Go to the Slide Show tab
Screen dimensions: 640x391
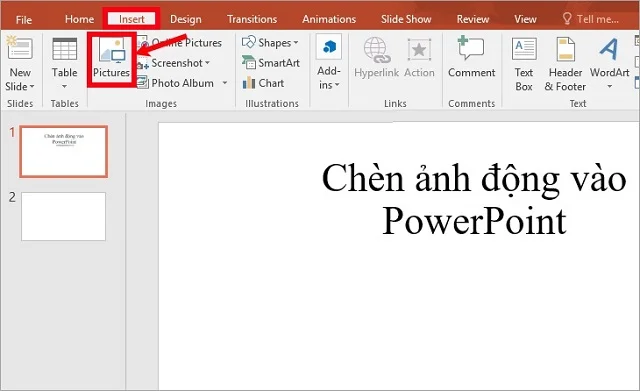click(x=406, y=19)
